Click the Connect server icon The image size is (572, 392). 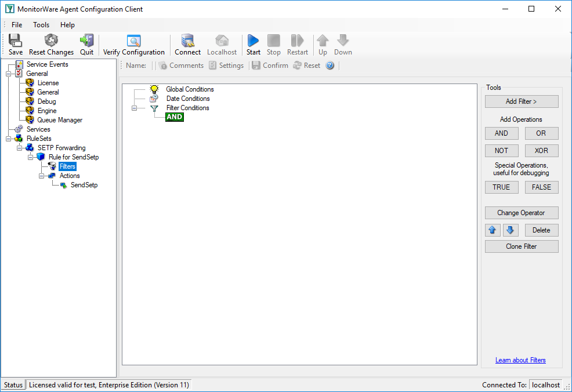187,41
